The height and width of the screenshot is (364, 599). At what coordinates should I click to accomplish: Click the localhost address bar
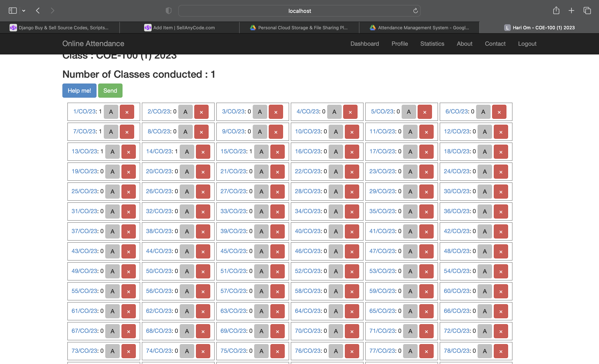tap(299, 11)
